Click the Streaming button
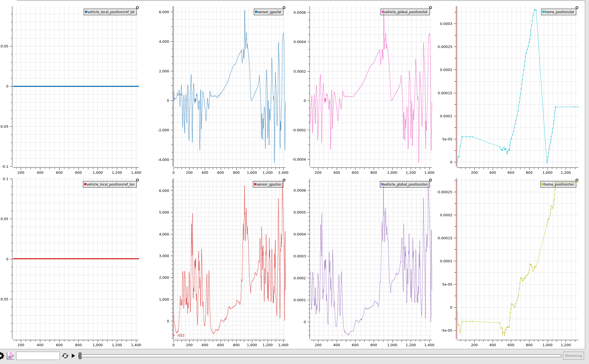This screenshot has height=364, width=589. 573,356
